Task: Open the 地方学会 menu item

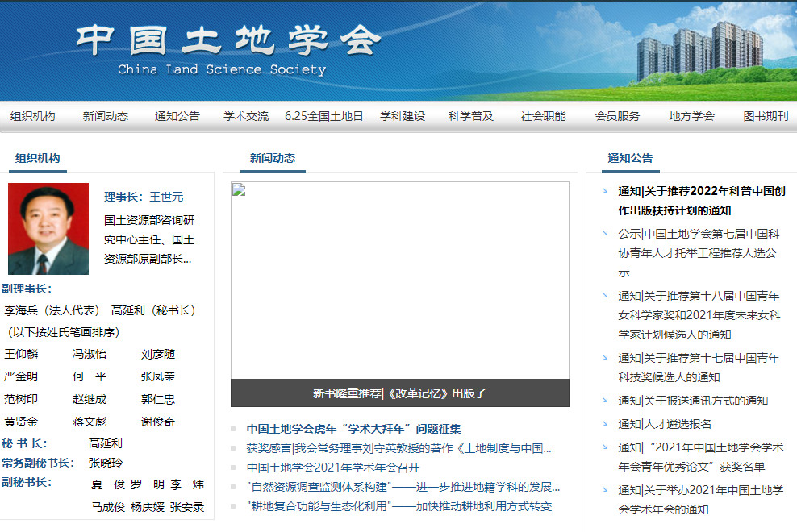Action: point(692,116)
